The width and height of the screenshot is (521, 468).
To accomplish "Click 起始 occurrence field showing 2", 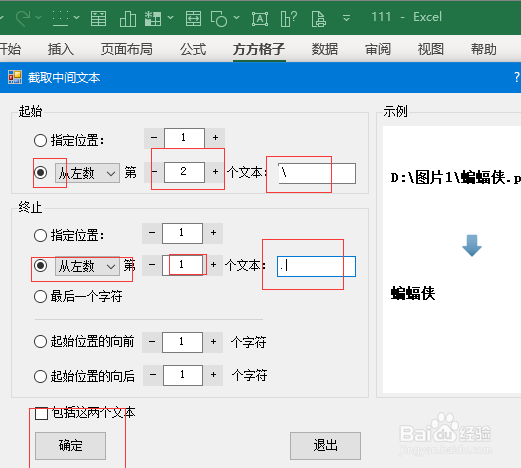I will coord(184,172).
